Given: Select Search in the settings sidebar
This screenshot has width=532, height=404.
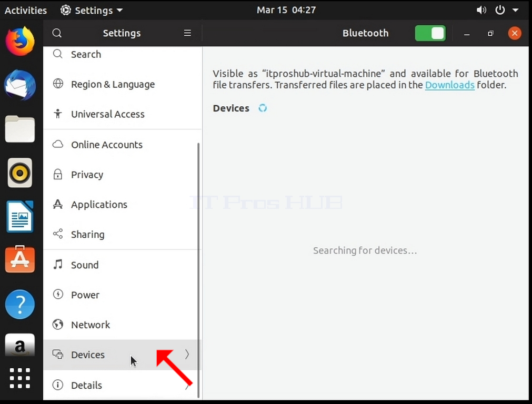Looking at the screenshot, I should click(123, 54).
